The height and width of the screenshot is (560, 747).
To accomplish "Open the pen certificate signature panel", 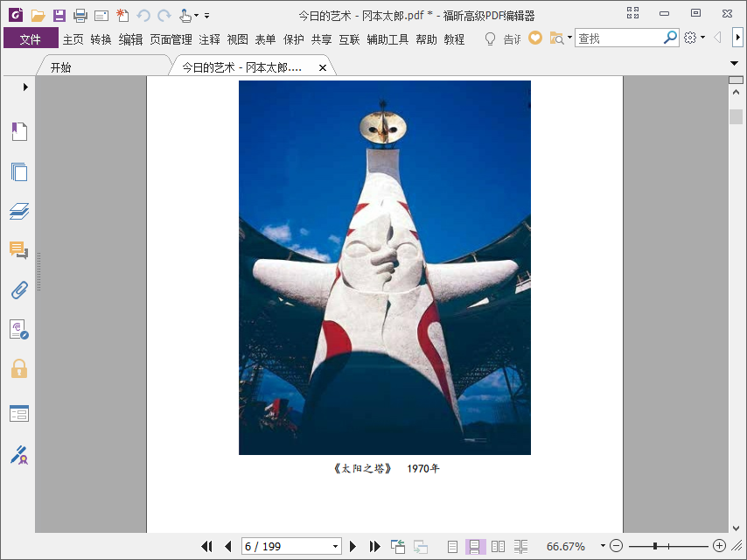I will pyautogui.click(x=19, y=455).
